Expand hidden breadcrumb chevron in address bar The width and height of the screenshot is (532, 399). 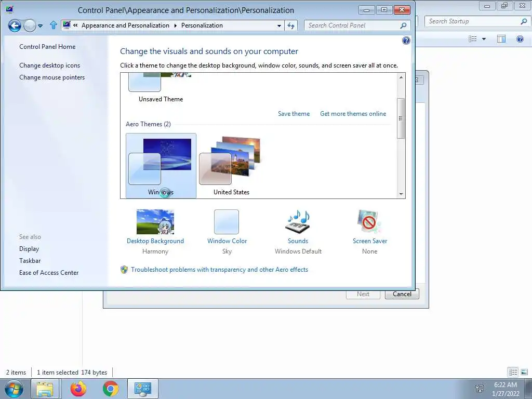[x=75, y=25]
